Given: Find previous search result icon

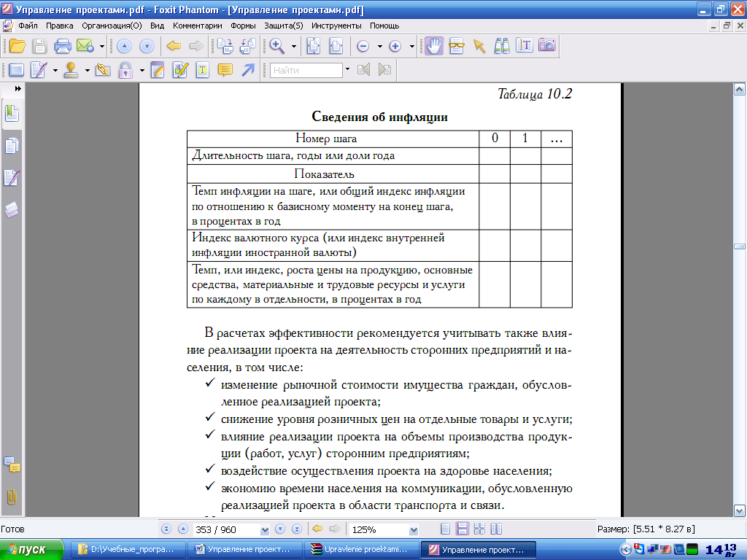Looking at the screenshot, I should pyautogui.click(x=363, y=71).
